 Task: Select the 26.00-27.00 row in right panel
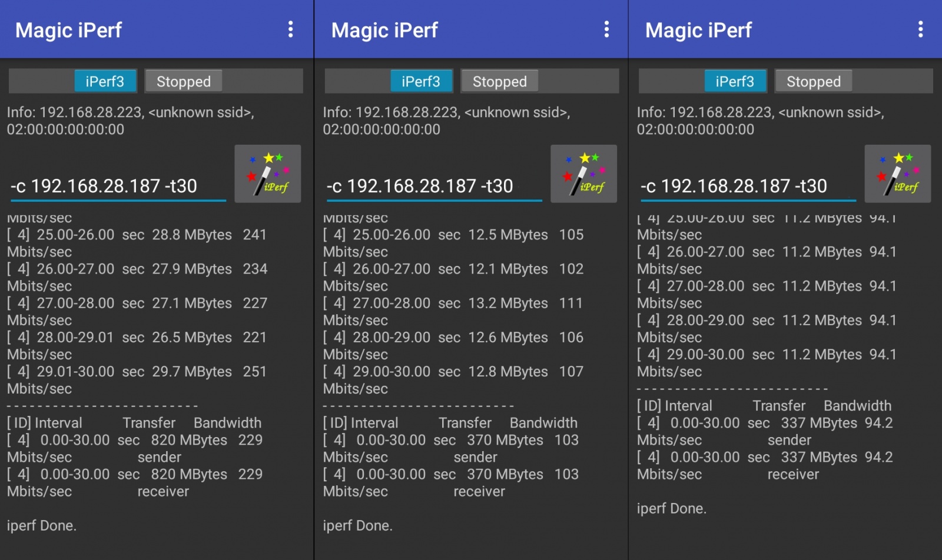point(767,260)
